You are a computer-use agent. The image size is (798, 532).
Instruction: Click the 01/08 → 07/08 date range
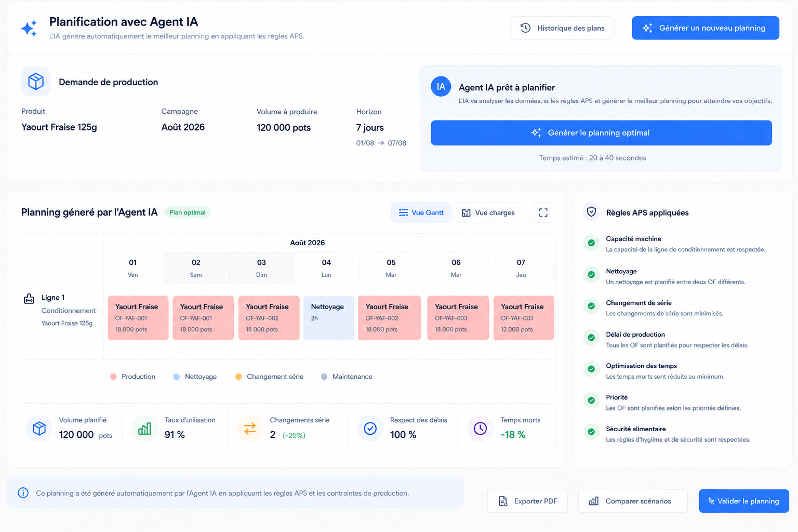[x=381, y=143]
